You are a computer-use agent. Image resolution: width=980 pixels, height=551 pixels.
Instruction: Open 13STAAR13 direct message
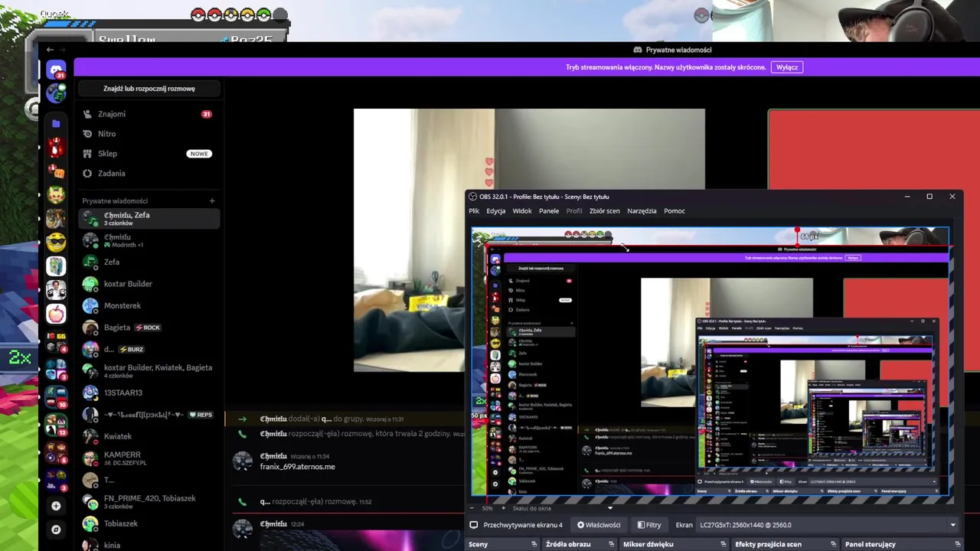point(149,393)
